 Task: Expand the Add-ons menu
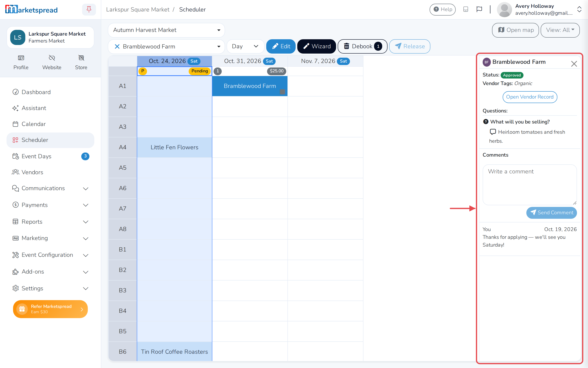(50, 272)
